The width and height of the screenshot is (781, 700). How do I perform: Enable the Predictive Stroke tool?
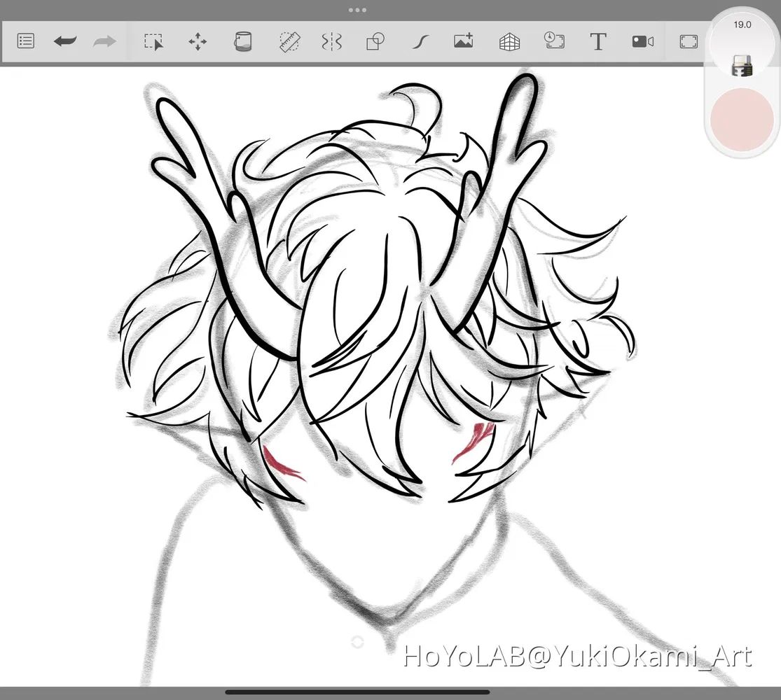coord(421,42)
